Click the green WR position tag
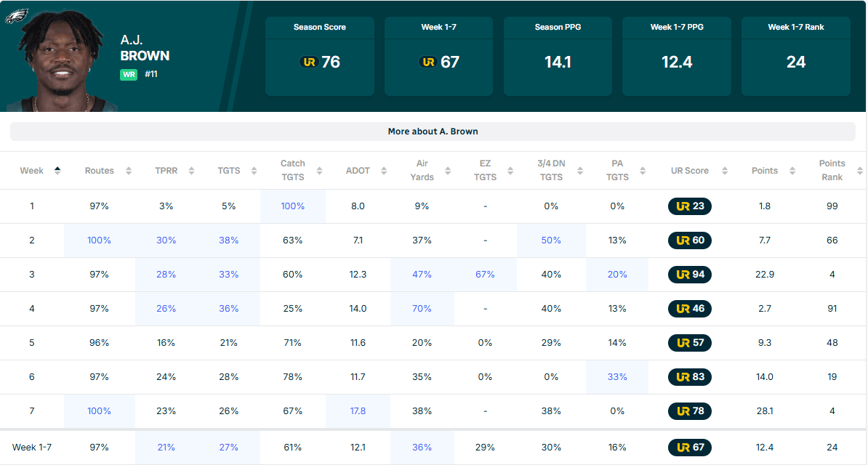 pos(129,74)
